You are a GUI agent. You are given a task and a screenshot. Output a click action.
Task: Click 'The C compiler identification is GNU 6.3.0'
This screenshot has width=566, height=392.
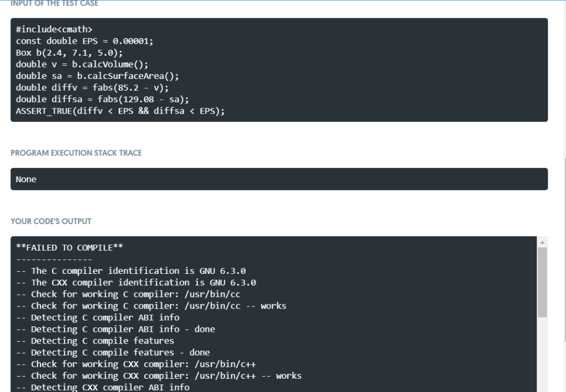[131, 271]
